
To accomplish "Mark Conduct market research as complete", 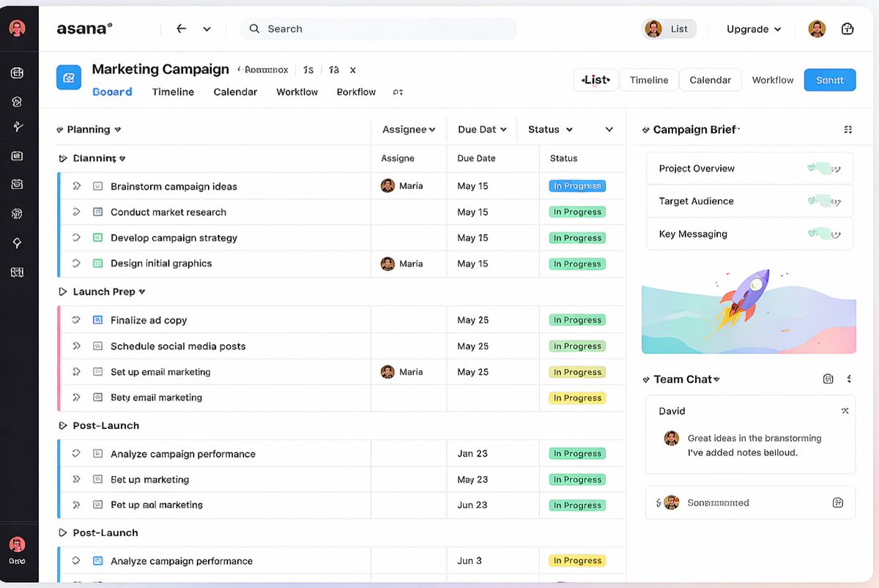I will click(76, 212).
